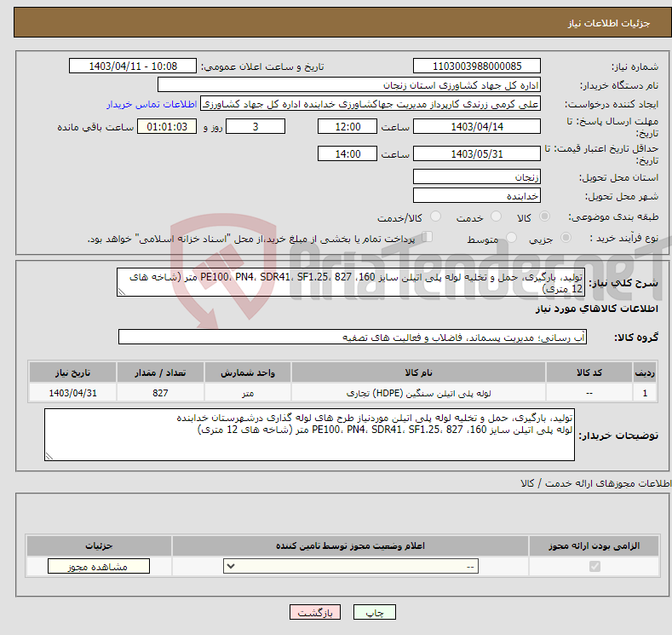Click the need number field 1103003988000085

477,66
